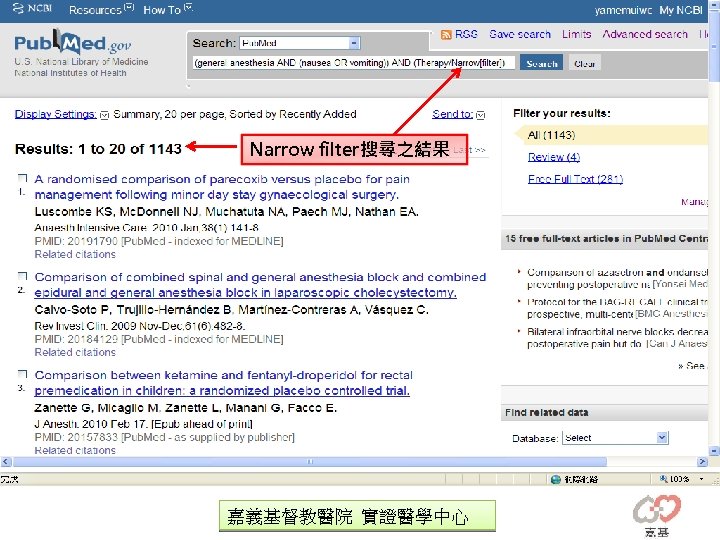Click the 'Results: 1 to 20 of 1143' text

point(98,149)
